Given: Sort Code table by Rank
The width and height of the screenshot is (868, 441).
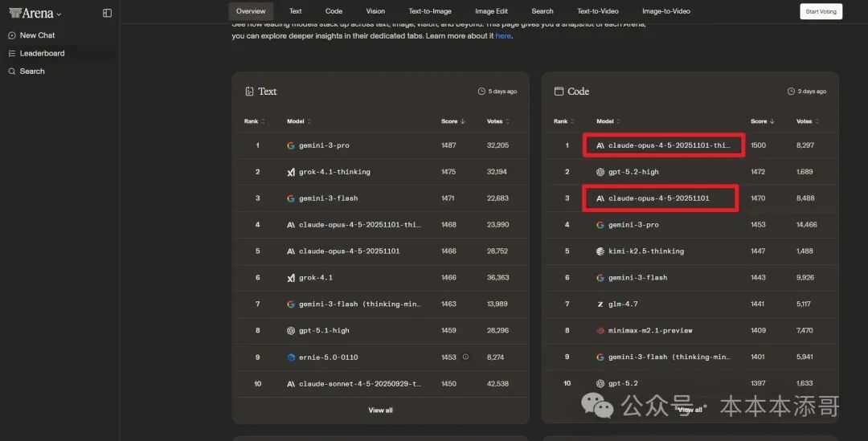Looking at the screenshot, I should (x=564, y=121).
